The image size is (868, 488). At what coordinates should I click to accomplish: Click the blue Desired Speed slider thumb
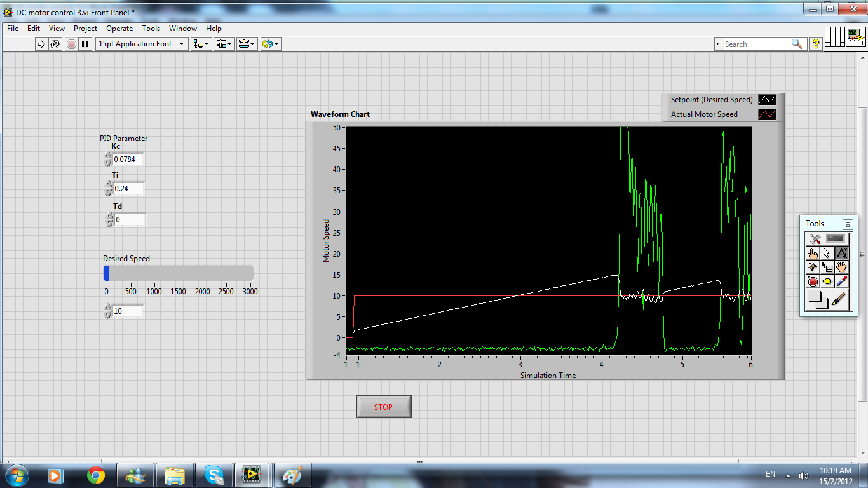[x=106, y=273]
